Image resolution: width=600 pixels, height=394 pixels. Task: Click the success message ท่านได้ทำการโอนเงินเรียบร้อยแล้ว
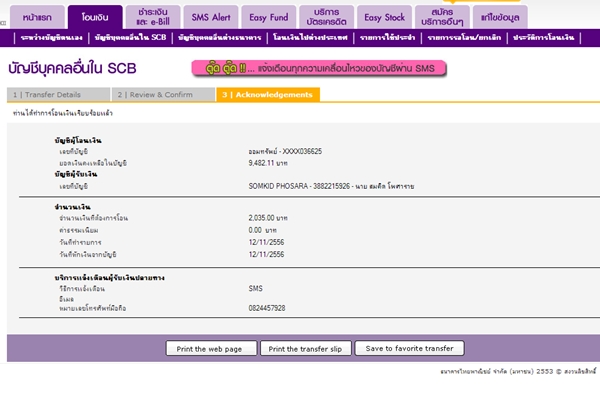(x=63, y=113)
